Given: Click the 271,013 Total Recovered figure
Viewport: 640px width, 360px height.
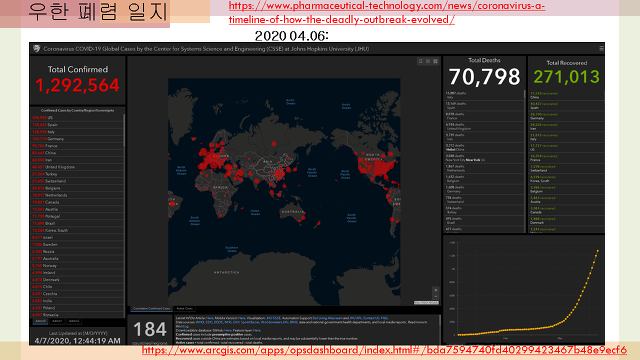Looking at the screenshot, I should tap(567, 77).
